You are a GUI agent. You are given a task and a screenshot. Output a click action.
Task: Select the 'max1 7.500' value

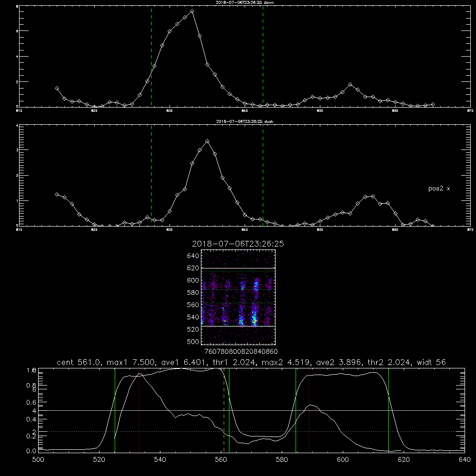(131, 362)
